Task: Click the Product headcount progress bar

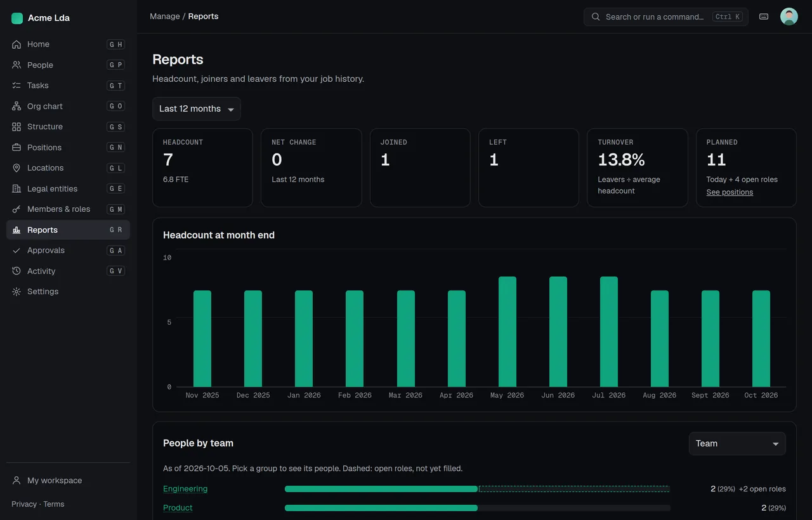Action: 478,508
